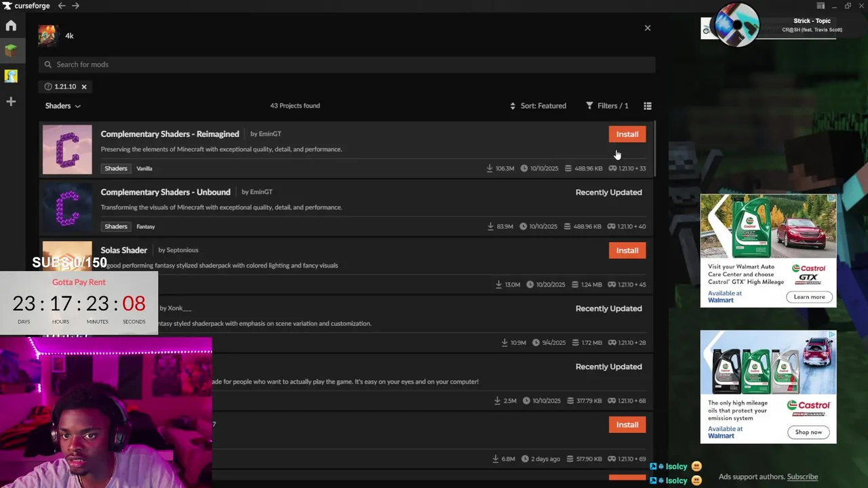Viewport: 868px width, 488px height.
Task: Add a new game with plus icon
Action: tap(11, 102)
